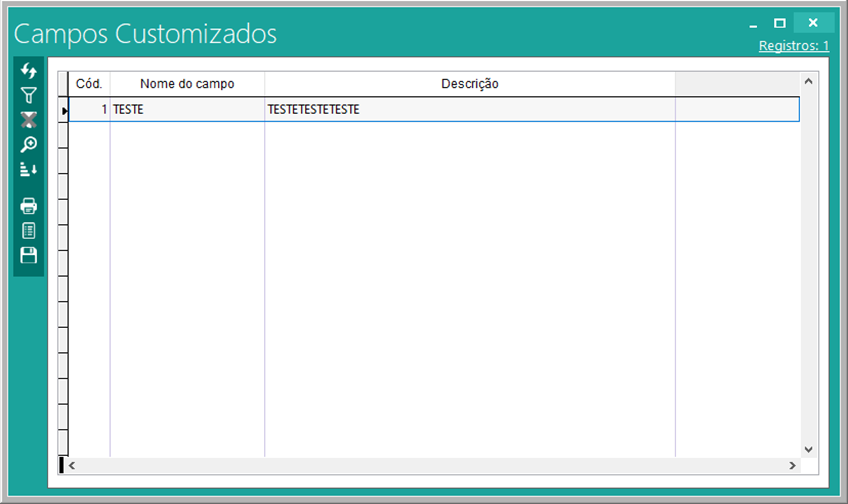The width and height of the screenshot is (848, 504).
Task: Click the 'Nome do campo' column header
Action: [x=187, y=84]
